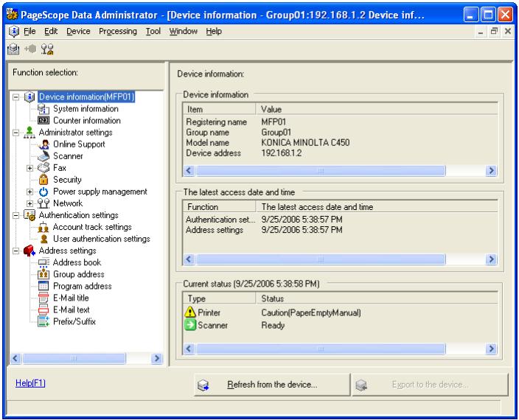
Task: Click the System information icon
Action: pyautogui.click(x=43, y=108)
